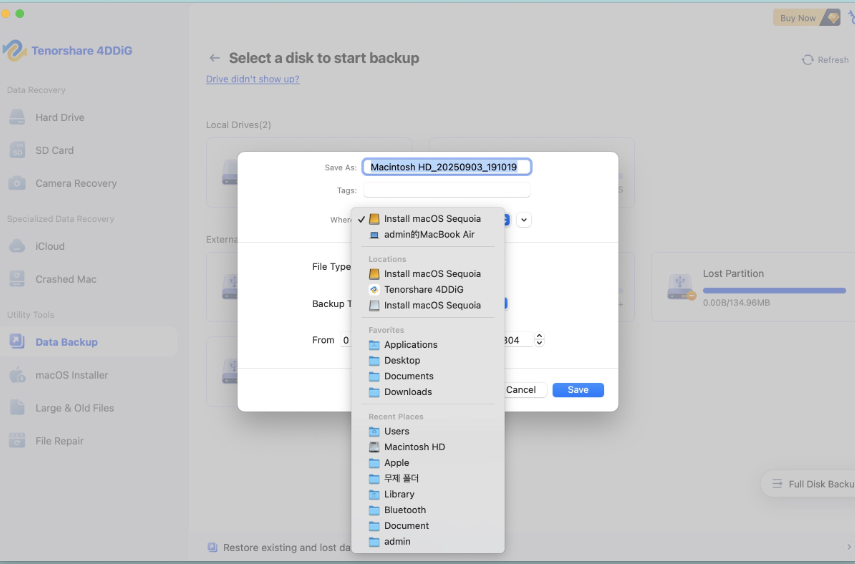The height and width of the screenshot is (564, 855).
Task: Choose Document folder in recent places
Action: pyautogui.click(x=428, y=525)
